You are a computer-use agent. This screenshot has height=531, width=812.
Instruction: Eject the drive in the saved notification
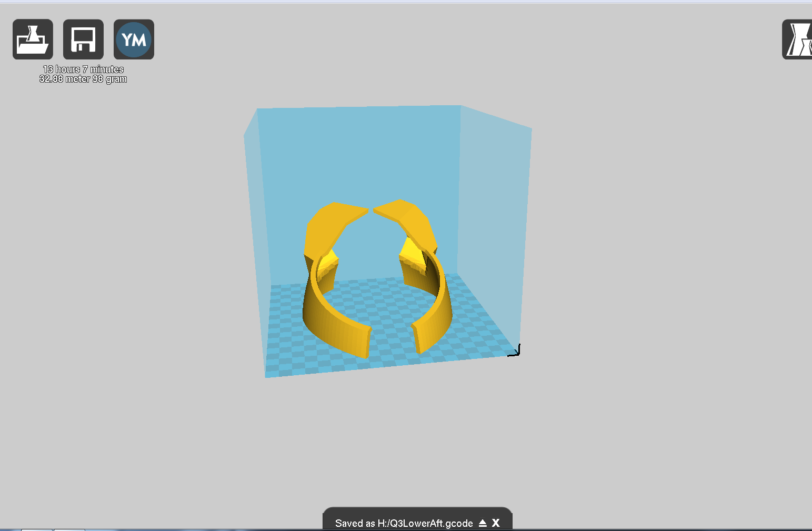tap(483, 523)
